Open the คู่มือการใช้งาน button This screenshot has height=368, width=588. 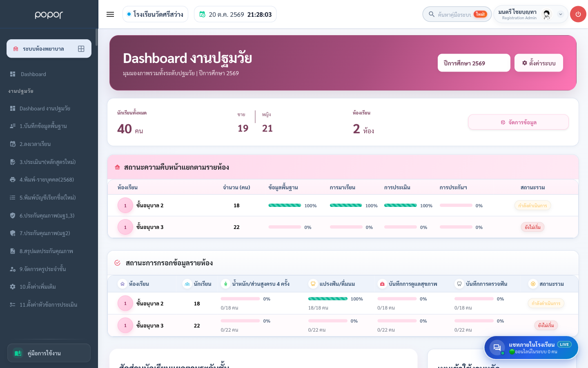(49, 353)
